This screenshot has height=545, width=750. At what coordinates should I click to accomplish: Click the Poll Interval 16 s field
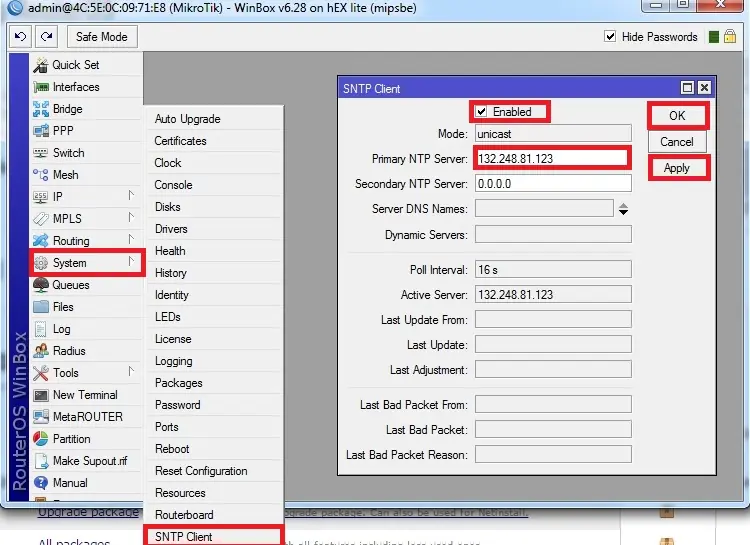click(x=553, y=270)
